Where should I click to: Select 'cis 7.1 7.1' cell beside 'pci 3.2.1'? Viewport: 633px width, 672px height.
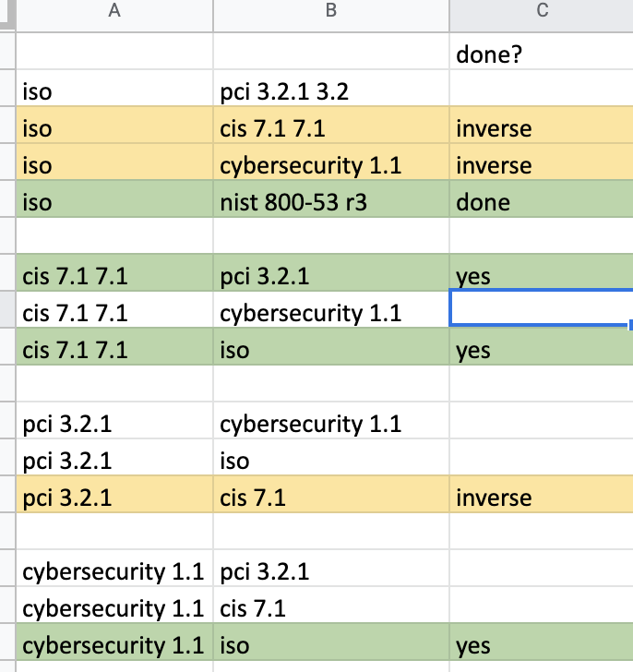coord(114,272)
